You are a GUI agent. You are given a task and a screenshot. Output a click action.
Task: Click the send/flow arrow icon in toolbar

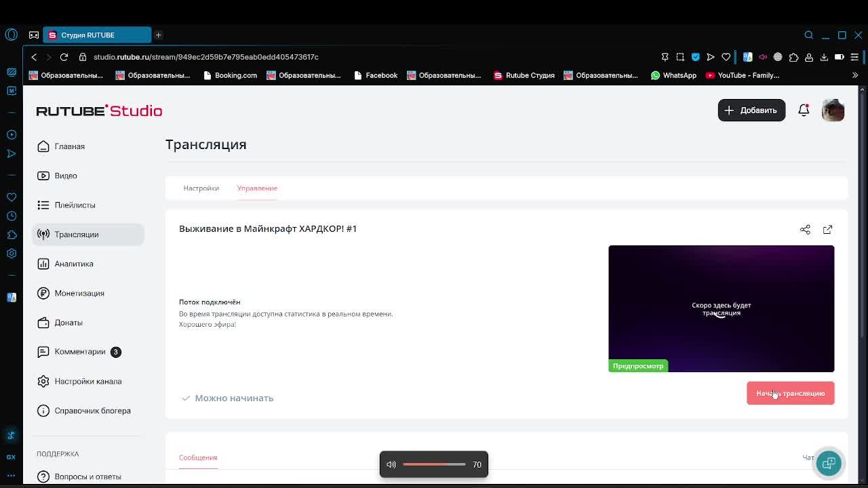[710, 57]
